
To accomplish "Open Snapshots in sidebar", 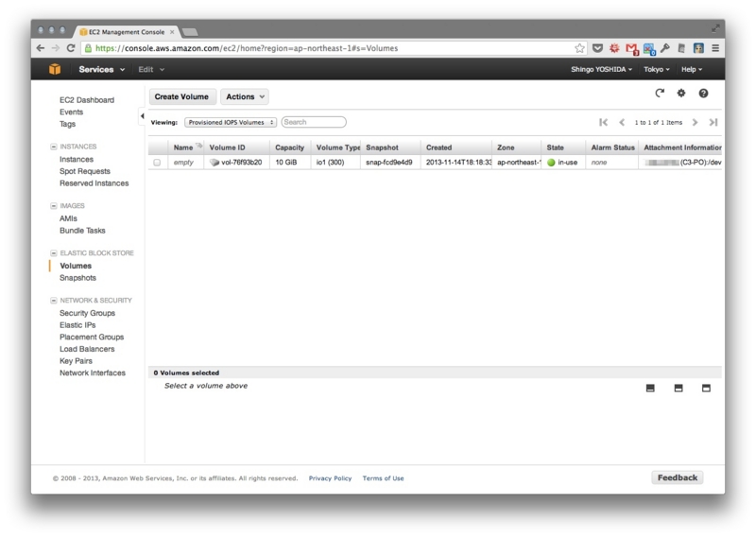I will [77, 278].
